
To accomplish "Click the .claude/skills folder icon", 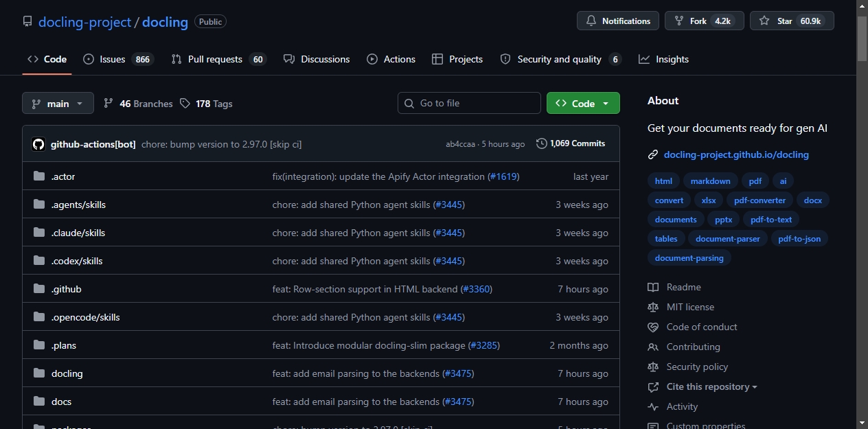I will coord(39,233).
